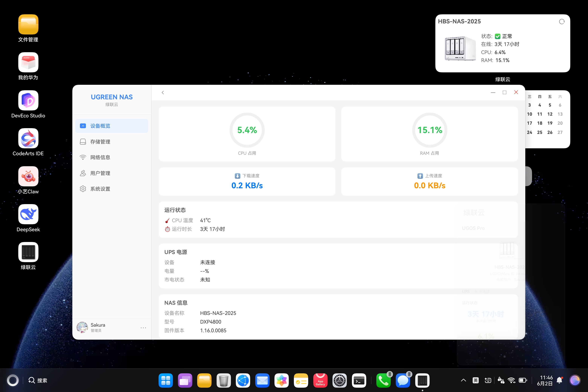Open Sakura account more options menu
This screenshot has width=588, height=392.
pyautogui.click(x=143, y=328)
